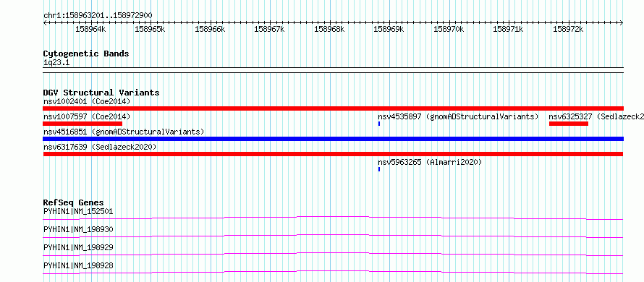This screenshot has height=282, width=644.
Task: Click the 158967k ruler tick label
Action: pyautogui.click(x=270, y=29)
